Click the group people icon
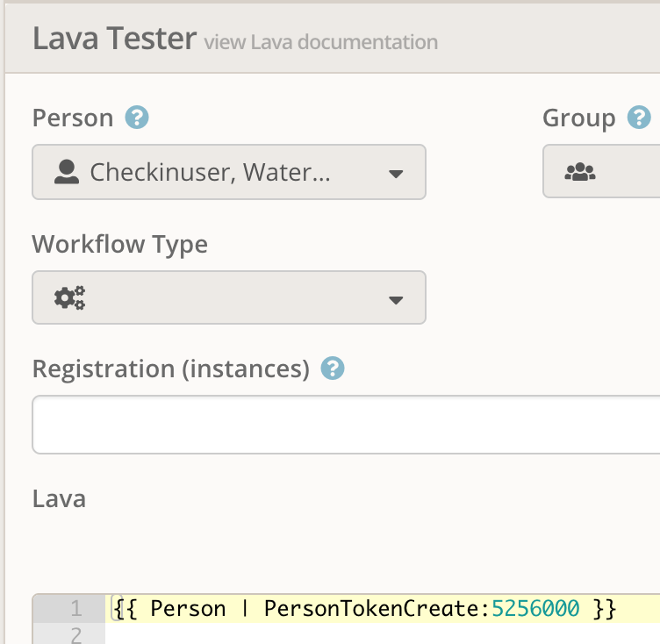Image resolution: width=660 pixels, height=644 pixels. pyautogui.click(x=580, y=172)
